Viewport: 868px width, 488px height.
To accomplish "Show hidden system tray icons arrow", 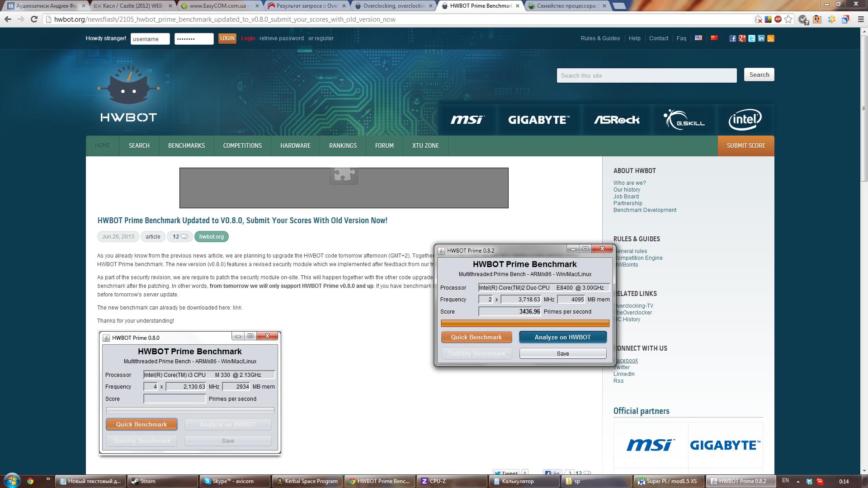I will click(x=798, y=482).
